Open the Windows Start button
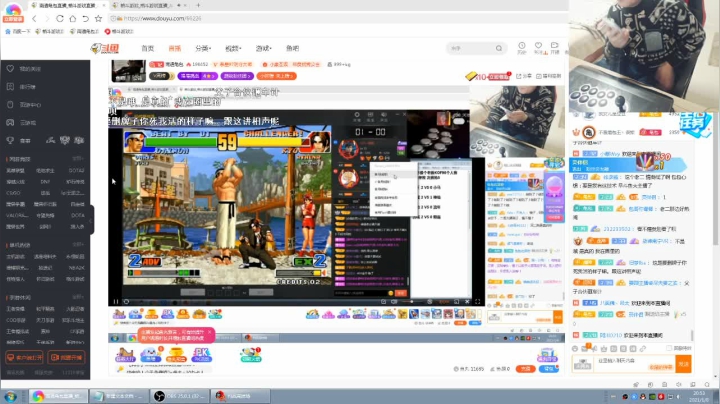This screenshot has width=720, height=404. [x=11, y=396]
